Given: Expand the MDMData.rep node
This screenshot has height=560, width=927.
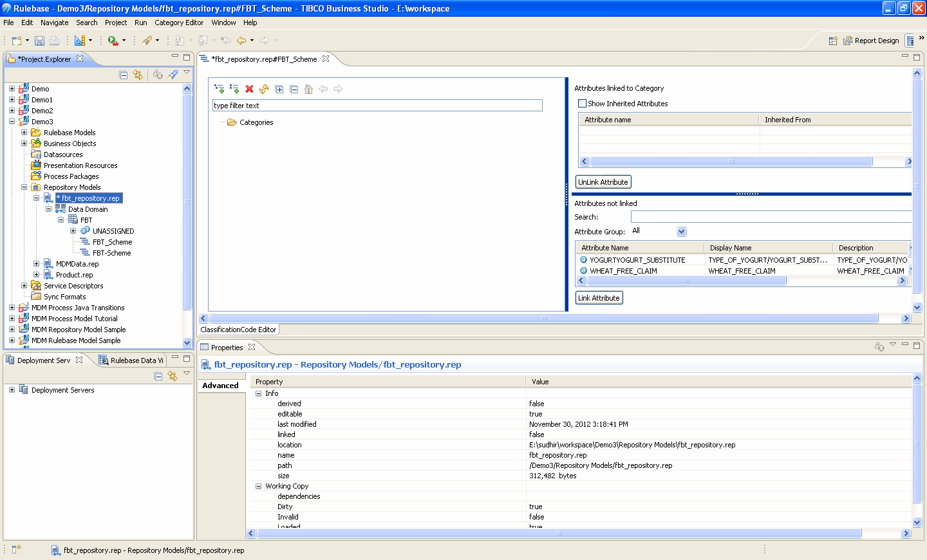Looking at the screenshot, I should click(x=36, y=264).
